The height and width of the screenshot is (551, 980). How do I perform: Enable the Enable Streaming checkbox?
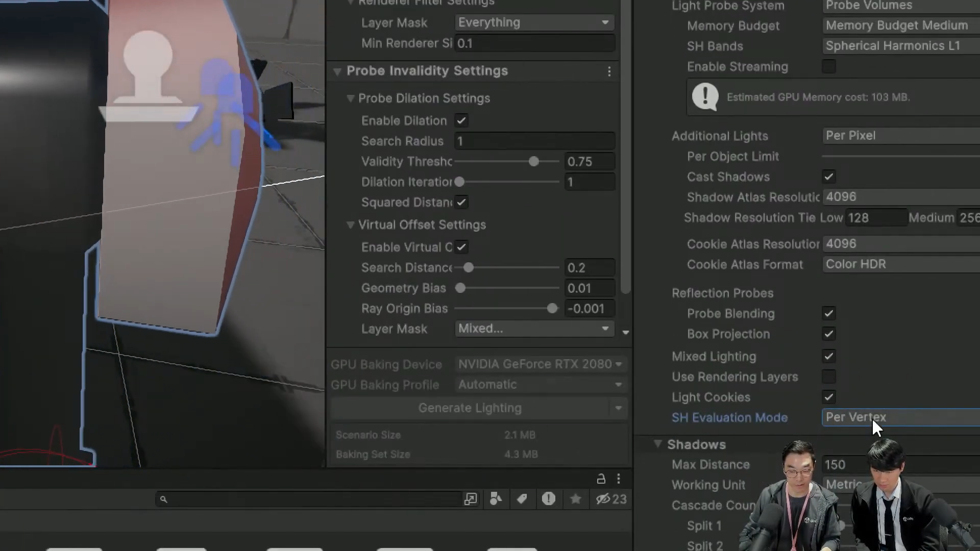click(829, 67)
